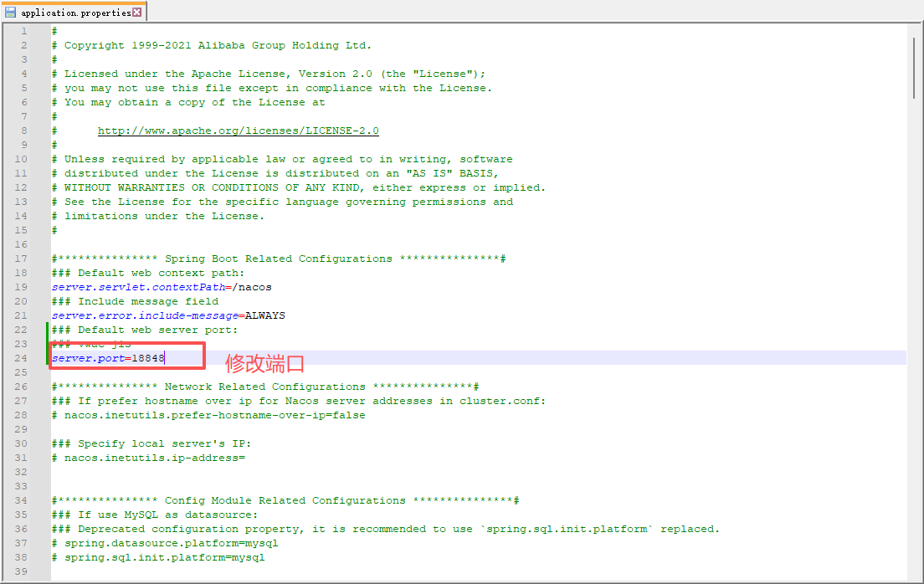Screen dimensions: 924x584
Task: Click the 'WITHOUT WARRANTIES OR CONDITIONS' line
Action: (x=299, y=188)
